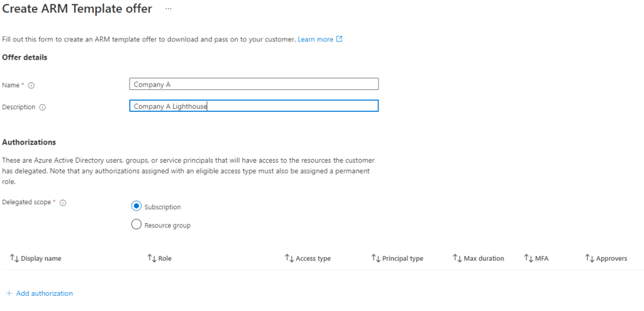Focus the Description text field

(x=253, y=106)
